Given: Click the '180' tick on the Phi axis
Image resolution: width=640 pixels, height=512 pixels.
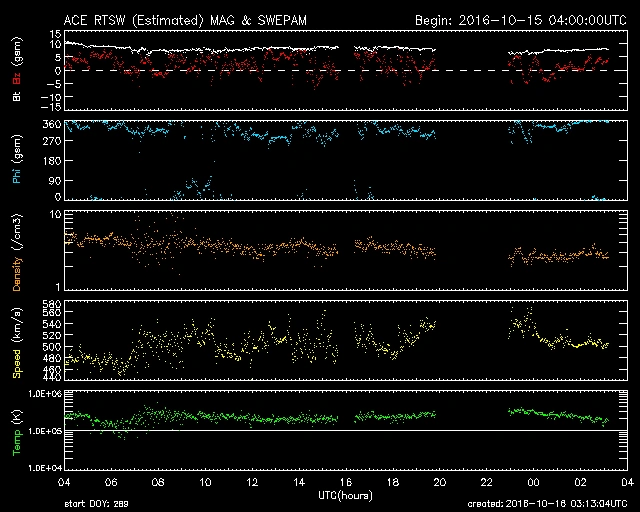Looking at the screenshot, I should pos(52,161).
